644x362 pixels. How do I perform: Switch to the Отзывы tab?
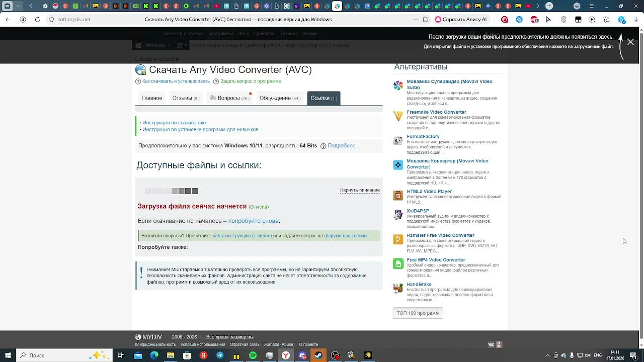pyautogui.click(x=186, y=98)
